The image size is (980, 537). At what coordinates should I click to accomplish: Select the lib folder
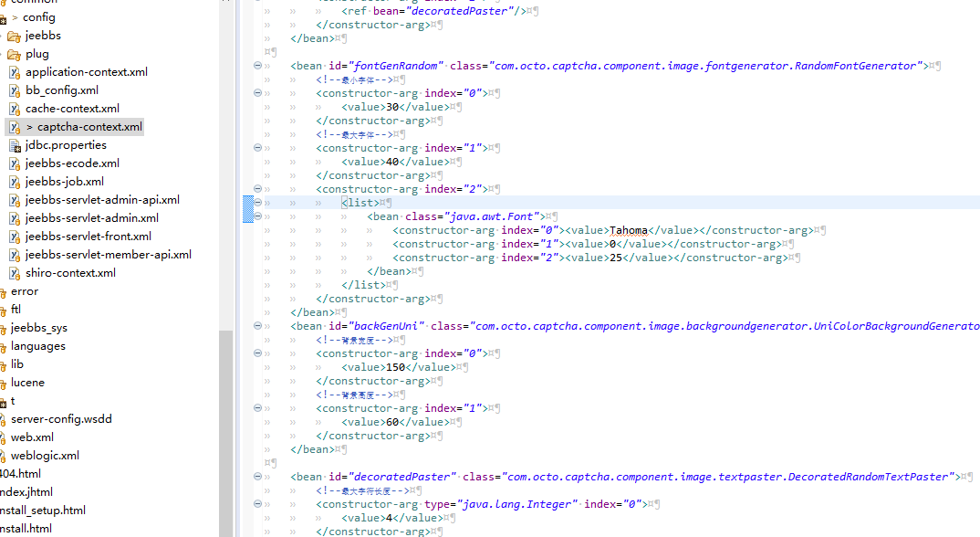click(x=16, y=364)
